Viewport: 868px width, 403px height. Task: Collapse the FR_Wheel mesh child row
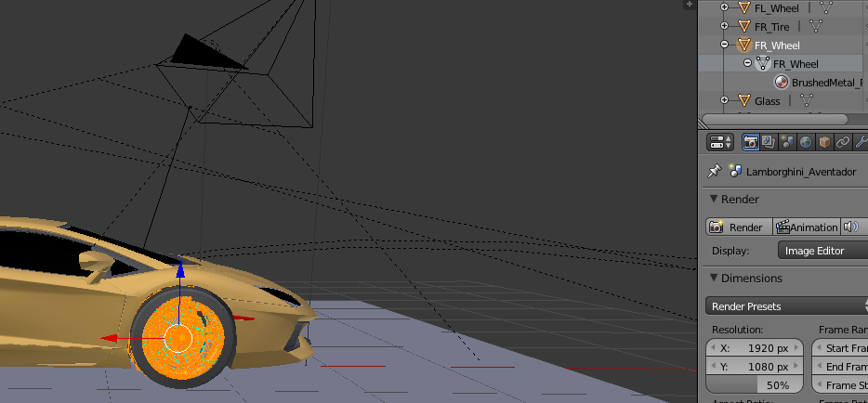[x=747, y=62]
